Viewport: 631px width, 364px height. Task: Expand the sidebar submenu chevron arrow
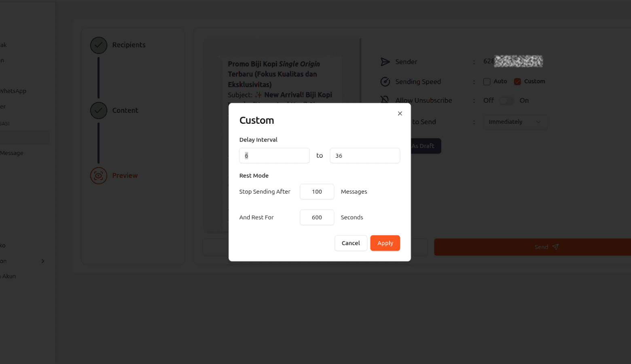click(43, 261)
